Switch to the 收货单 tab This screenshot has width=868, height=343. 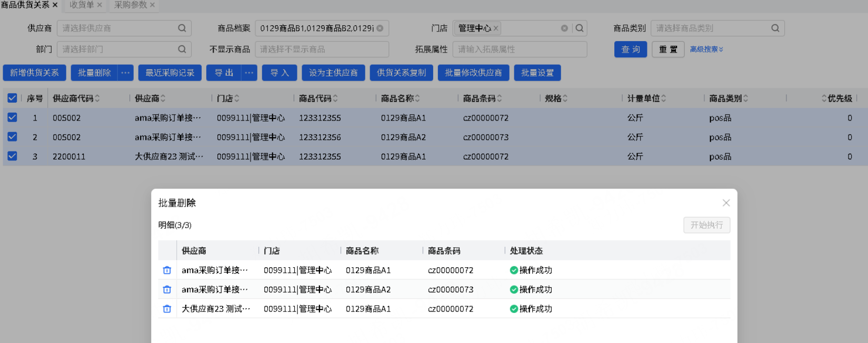click(x=82, y=5)
